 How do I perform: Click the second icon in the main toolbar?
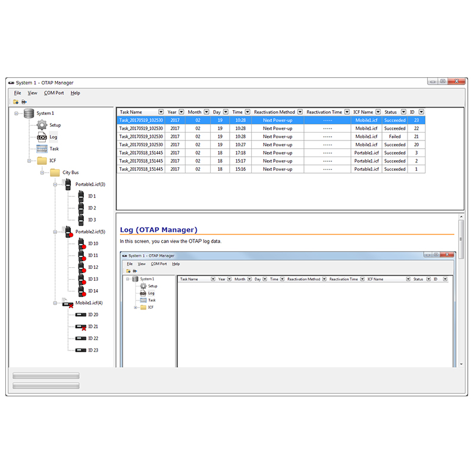(24, 102)
